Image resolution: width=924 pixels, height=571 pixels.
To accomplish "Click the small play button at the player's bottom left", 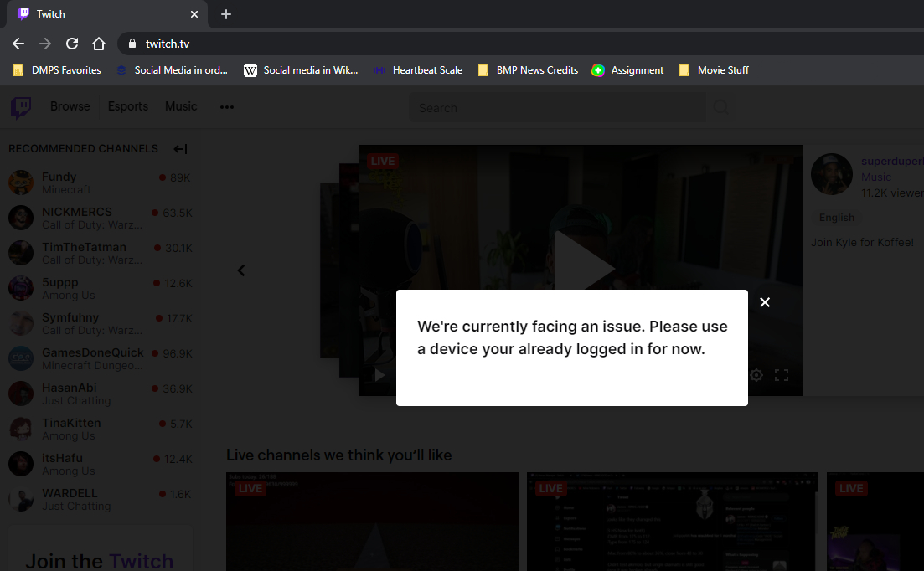I will (379, 375).
